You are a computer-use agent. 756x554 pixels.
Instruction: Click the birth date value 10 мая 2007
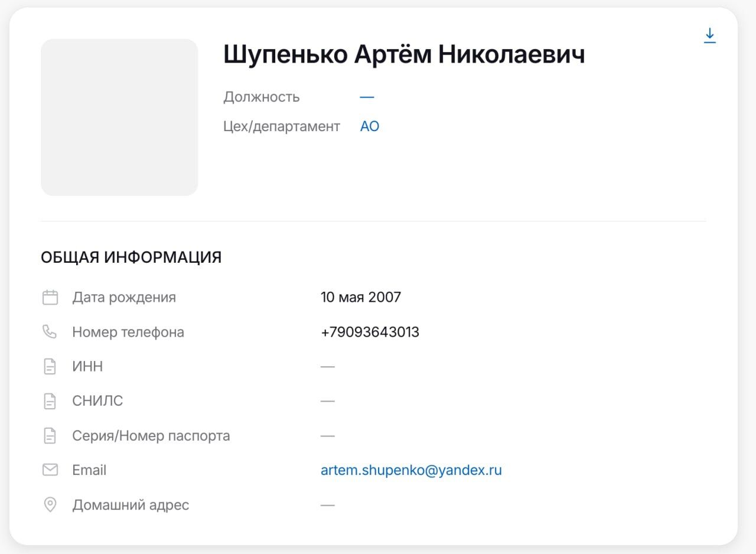[x=361, y=297]
